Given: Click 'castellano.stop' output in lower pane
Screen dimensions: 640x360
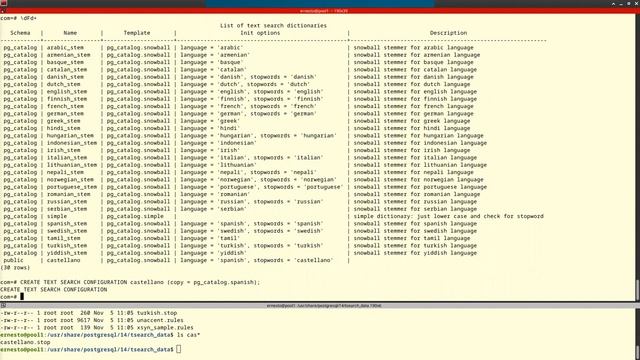Looking at the screenshot, I should pyautogui.click(x=25, y=342).
